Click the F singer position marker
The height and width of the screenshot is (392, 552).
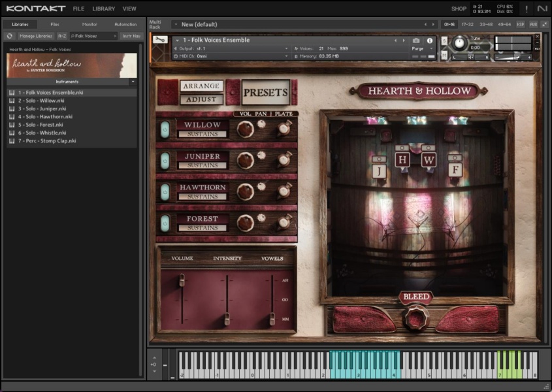455,171
